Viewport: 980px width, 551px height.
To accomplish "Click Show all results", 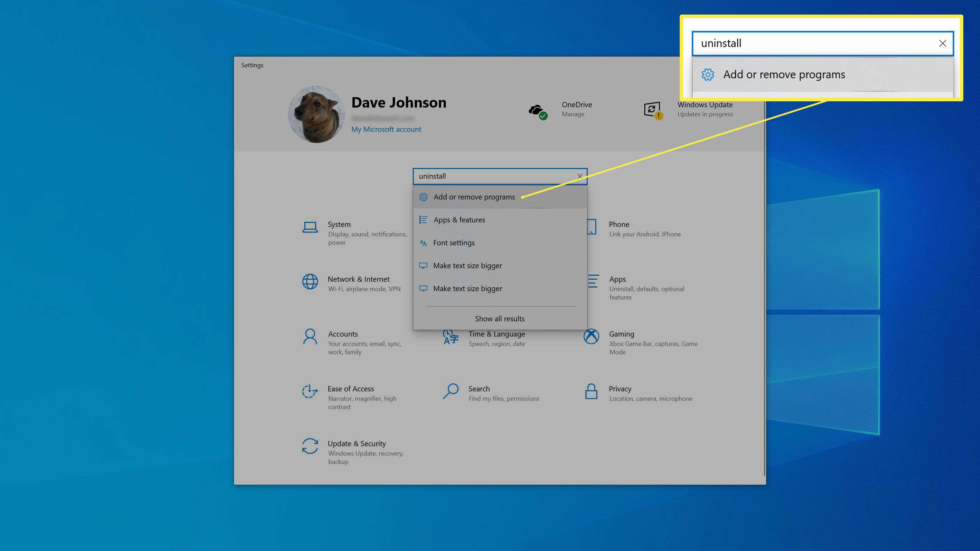I will (500, 319).
